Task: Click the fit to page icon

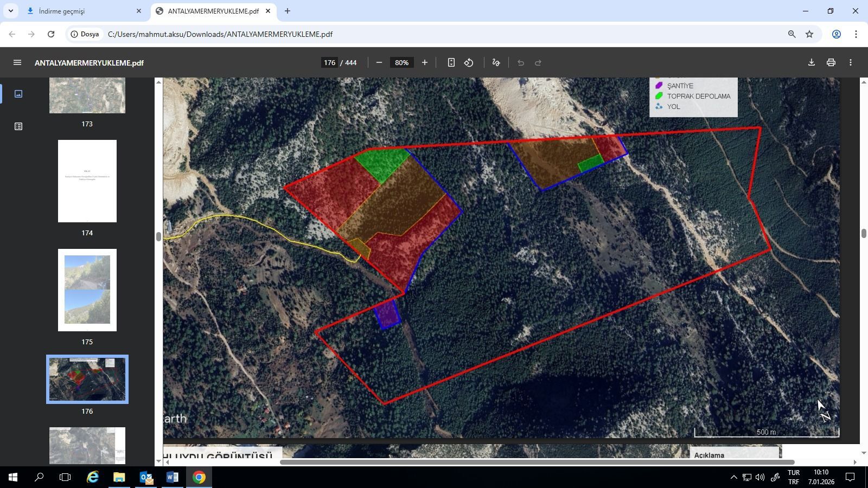Action: click(451, 63)
